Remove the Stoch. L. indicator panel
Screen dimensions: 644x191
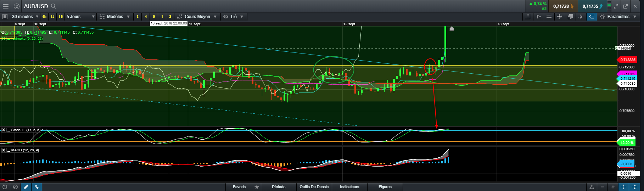(x=4, y=130)
